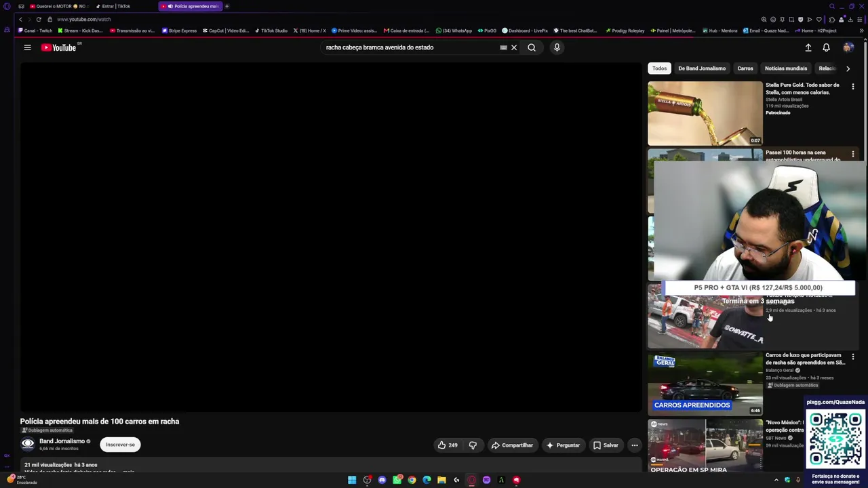Show hidden bookmarks with the chevron

pos(862,30)
